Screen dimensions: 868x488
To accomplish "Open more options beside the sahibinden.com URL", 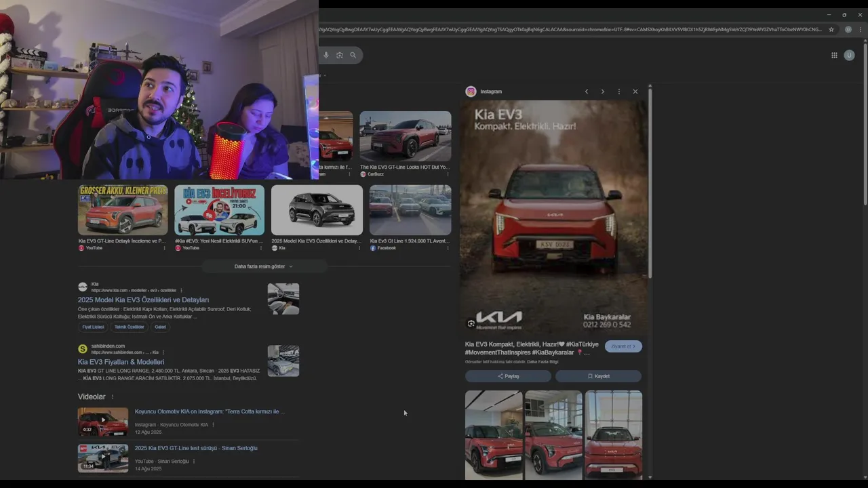I will 163,352.
